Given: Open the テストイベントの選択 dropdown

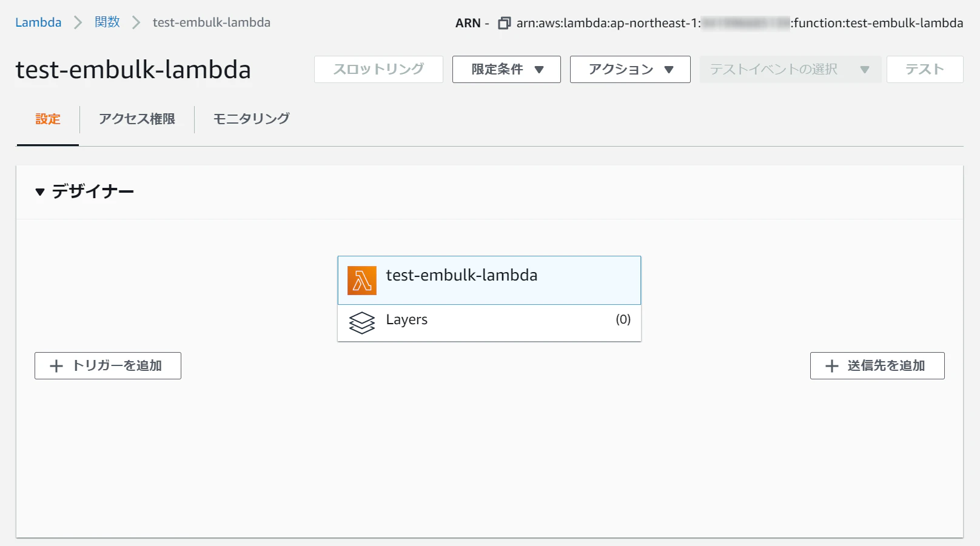Looking at the screenshot, I should coord(790,70).
